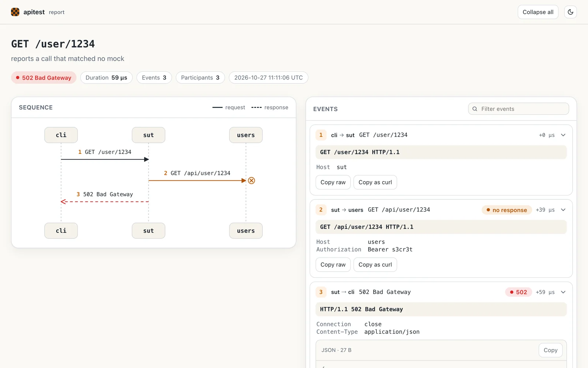Viewport: 588px width, 368px height.
Task: Click the failed-call X marker on users lifeline
Action: (x=251, y=181)
